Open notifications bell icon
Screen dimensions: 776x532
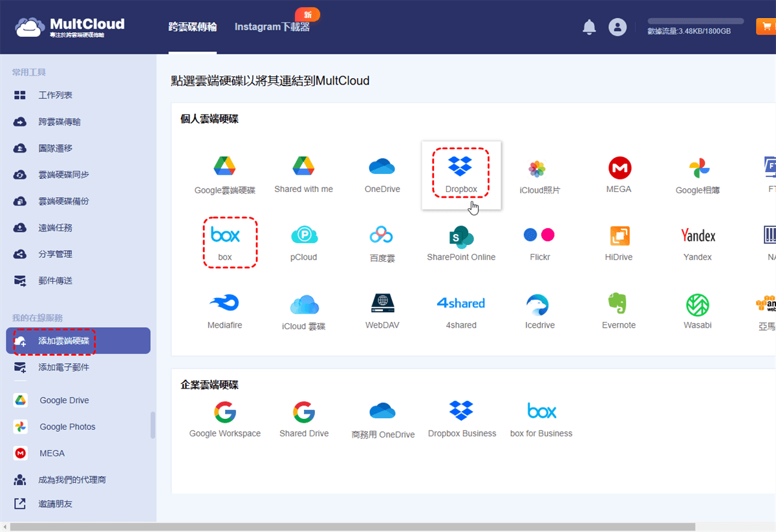[x=589, y=27]
